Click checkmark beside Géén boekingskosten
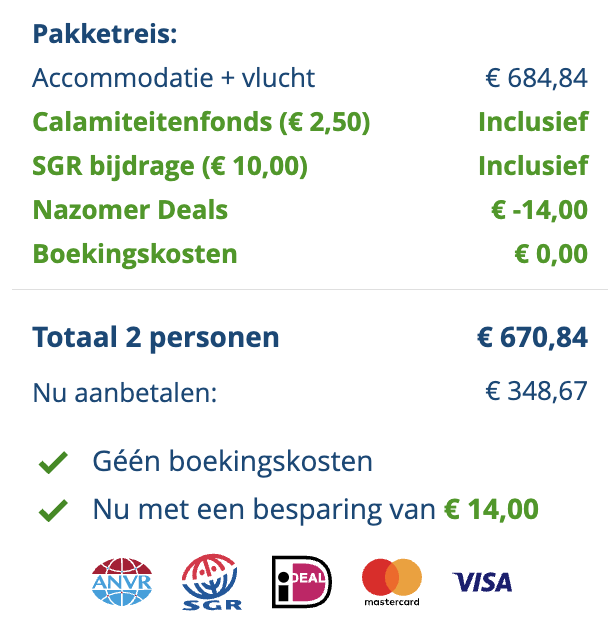This screenshot has width=610, height=638. coord(53,463)
